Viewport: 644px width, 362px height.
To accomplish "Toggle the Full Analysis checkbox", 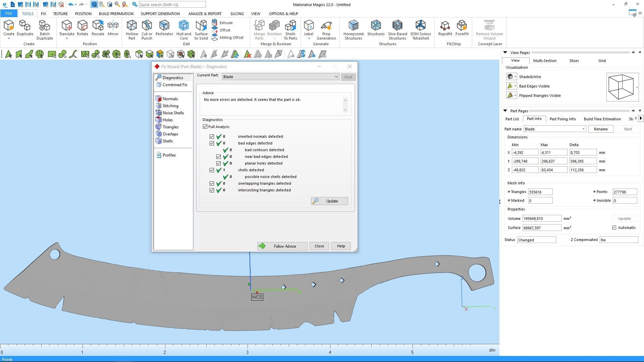I will point(205,127).
